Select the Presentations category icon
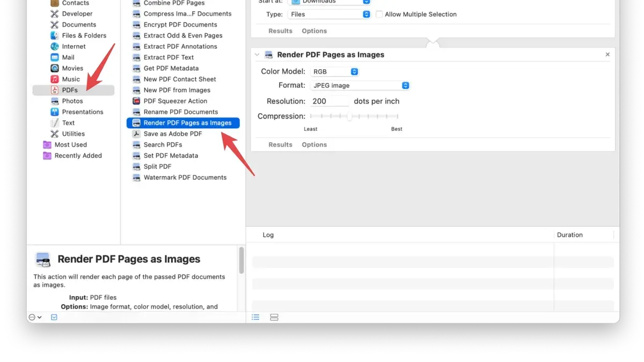The width and height of the screenshot is (644, 362). pos(55,112)
